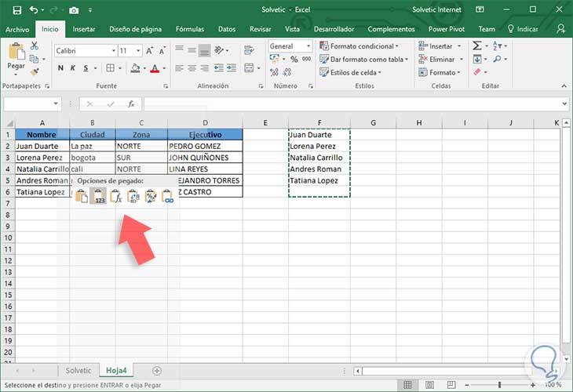The image size is (573, 392).
Task: Open Formato condicional menu
Action: [359, 46]
